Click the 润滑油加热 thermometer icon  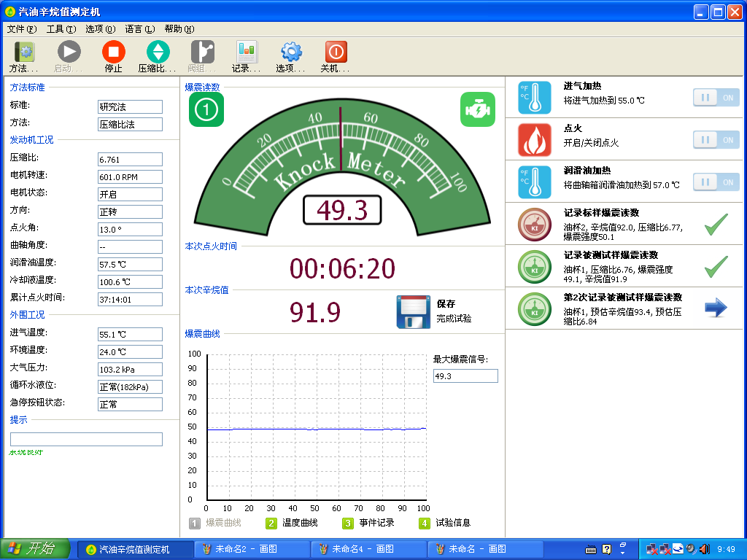tap(535, 182)
